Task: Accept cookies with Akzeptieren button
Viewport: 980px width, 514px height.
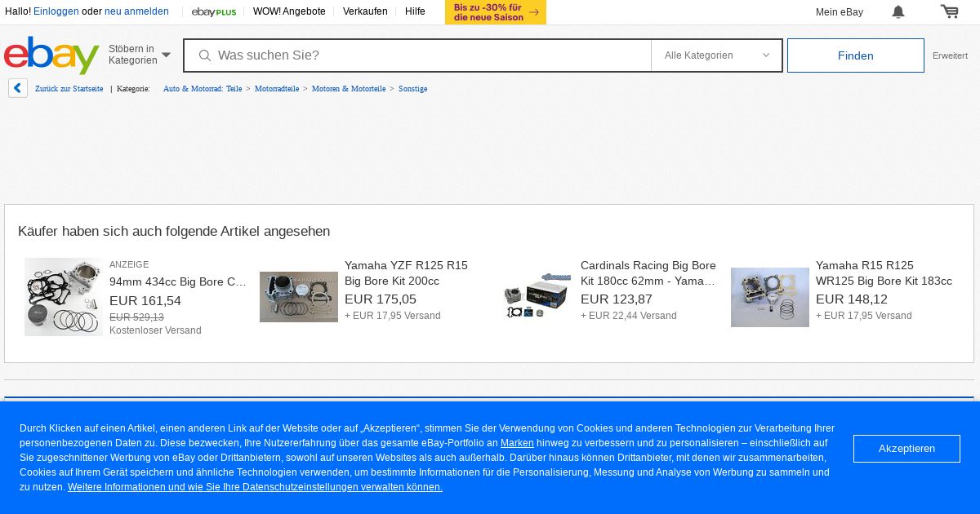Action: coord(906,449)
